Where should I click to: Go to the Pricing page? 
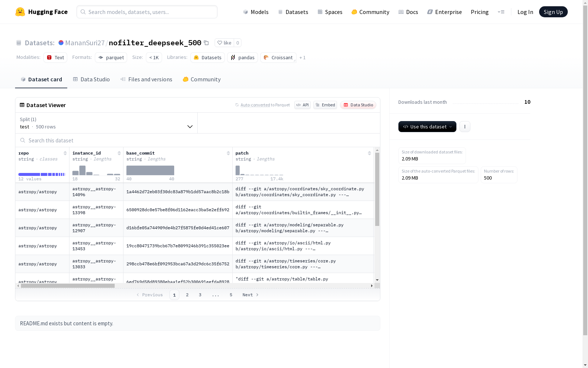coord(480,12)
